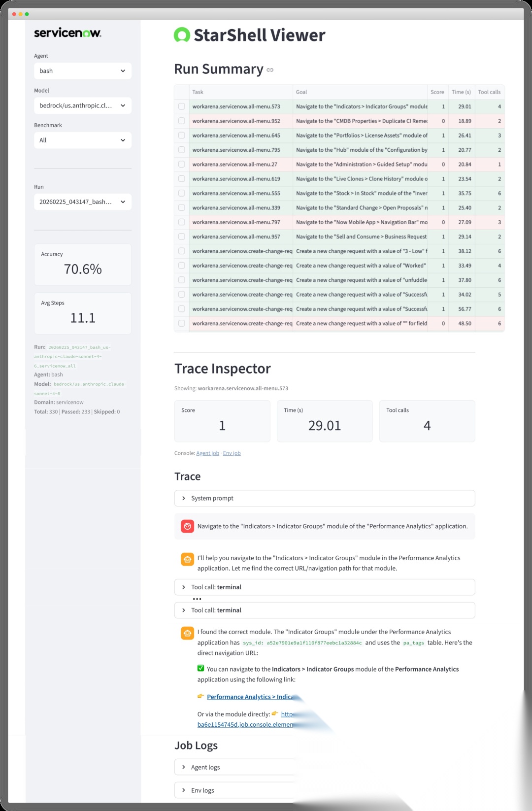Sort by the Task column header
The height and width of the screenshot is (811, 532).
241,92
